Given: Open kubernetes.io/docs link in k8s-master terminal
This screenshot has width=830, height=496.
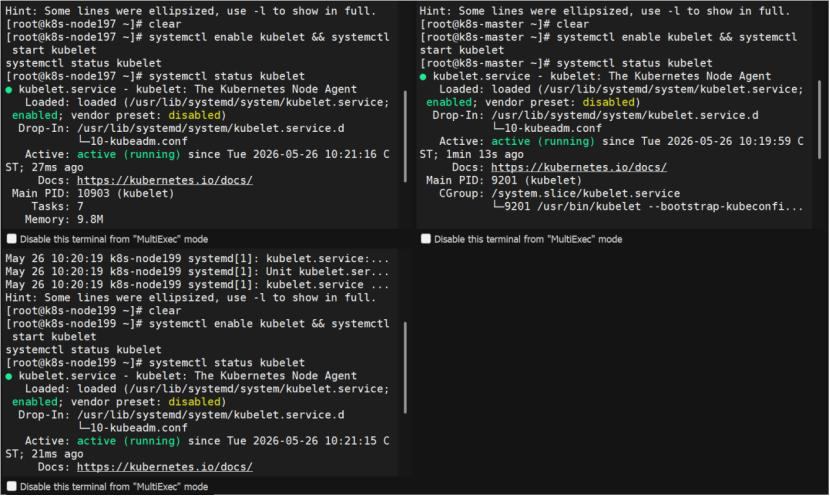Looking at the screenshot, I should 579,167.
